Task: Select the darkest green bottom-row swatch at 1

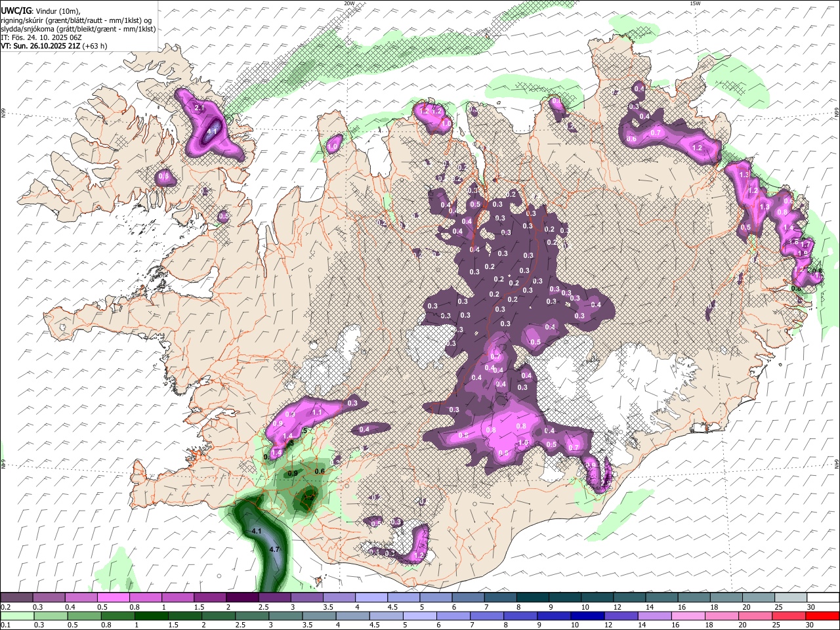Action: pos(151,616)
